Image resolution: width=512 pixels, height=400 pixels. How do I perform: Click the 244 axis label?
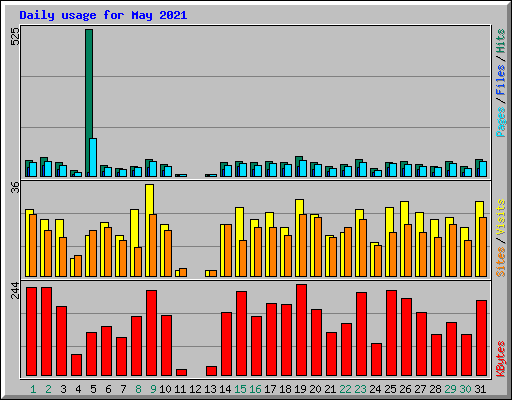click(x=15, y=290)
